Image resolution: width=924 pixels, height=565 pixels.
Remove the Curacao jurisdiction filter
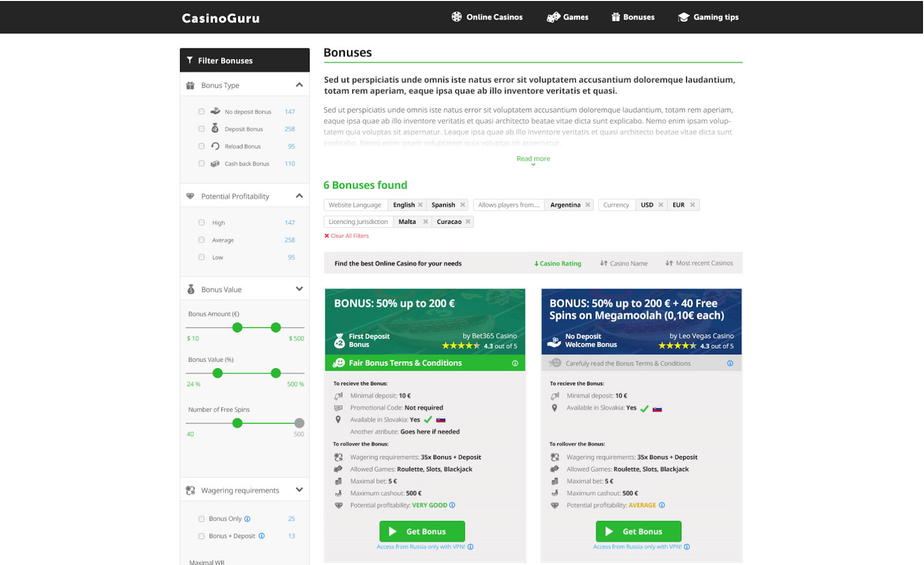468,222
